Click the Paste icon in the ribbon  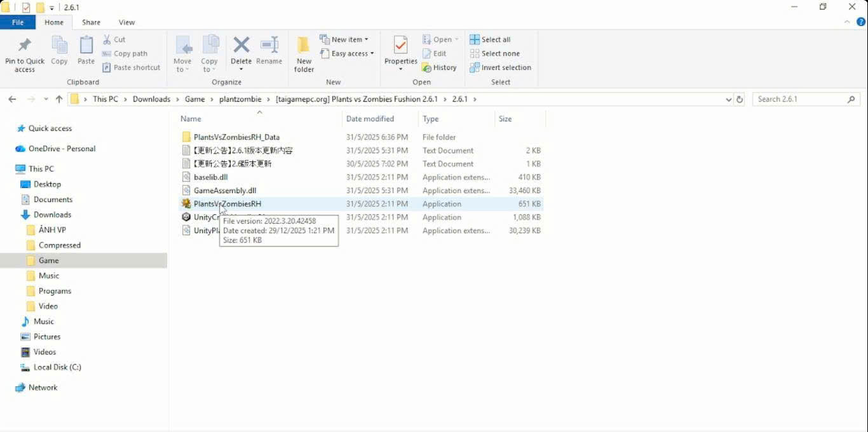coord(86,46)
